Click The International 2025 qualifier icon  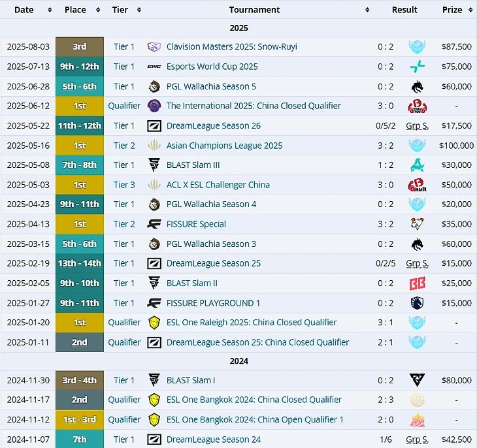pos(154,106)
